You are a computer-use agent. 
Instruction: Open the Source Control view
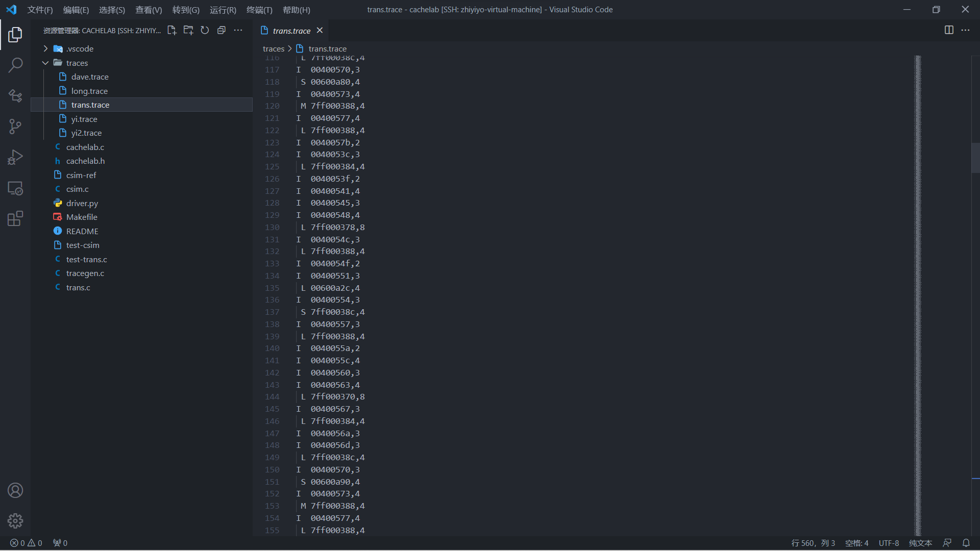(x=15, y=126)
